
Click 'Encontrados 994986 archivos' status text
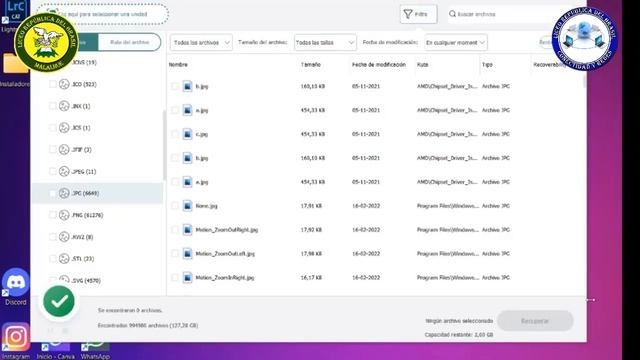[x=148, y=325]
